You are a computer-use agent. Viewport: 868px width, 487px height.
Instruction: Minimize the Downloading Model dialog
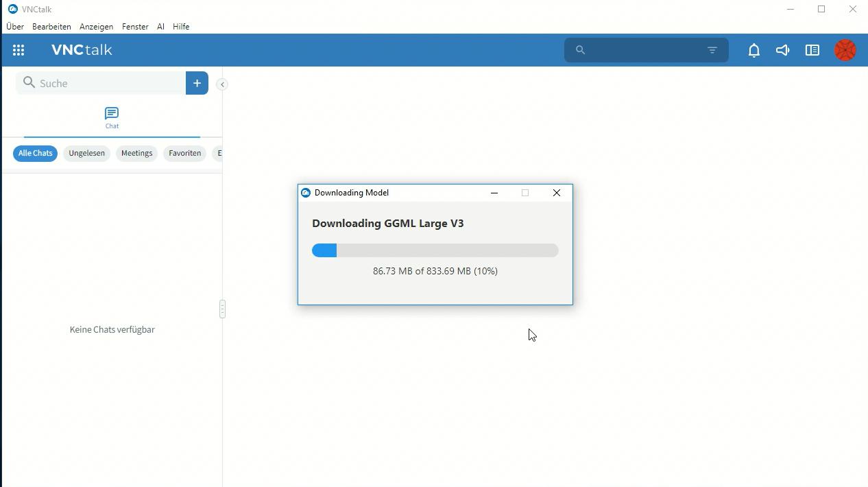point(494,193)
